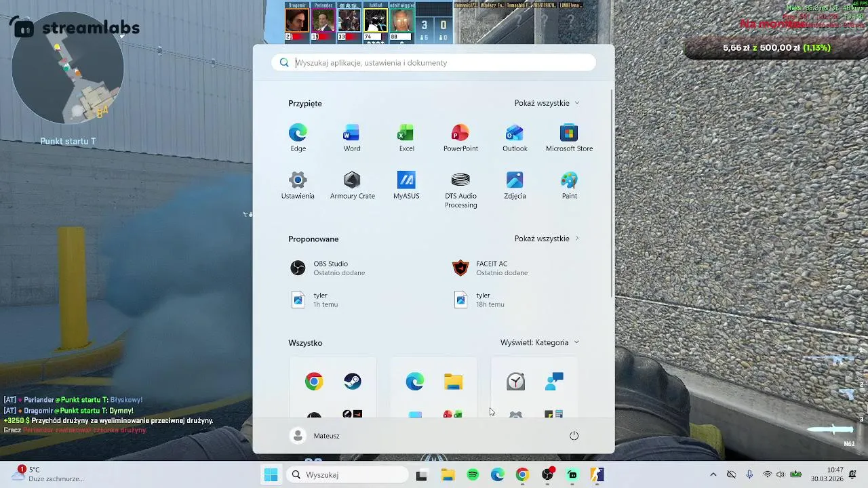Click the battery tray icon
Image resolution: width=868 pixels, height=488 pixels.
click(x=795, y=474)
